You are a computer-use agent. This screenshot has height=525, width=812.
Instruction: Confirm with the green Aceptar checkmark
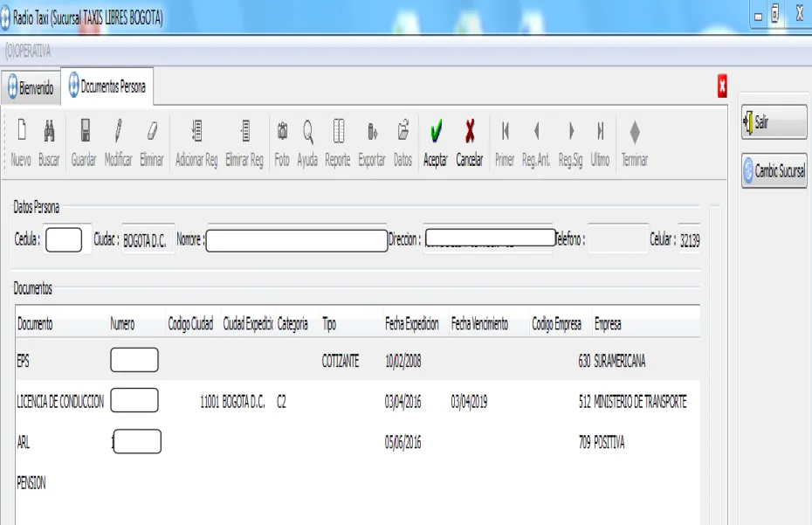pyautogui.click(x=436, y=142)
